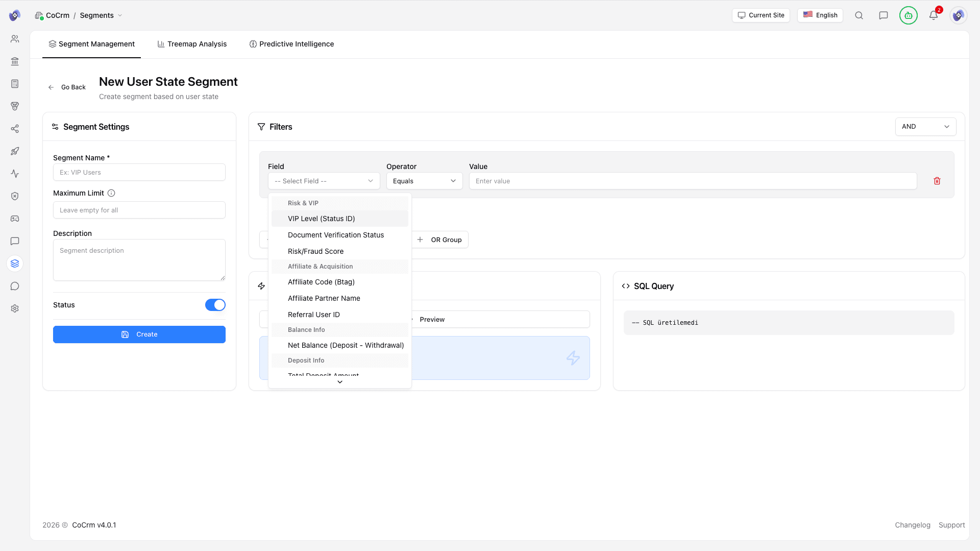Switch to the Treemap Analysis tab

(x=192, y=44)
